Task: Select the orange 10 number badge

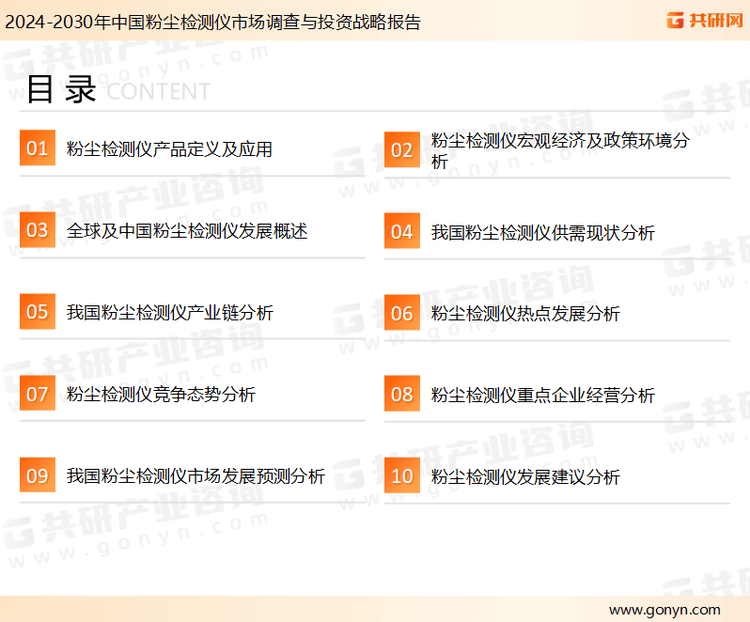Action: click(x=402, y=476)
